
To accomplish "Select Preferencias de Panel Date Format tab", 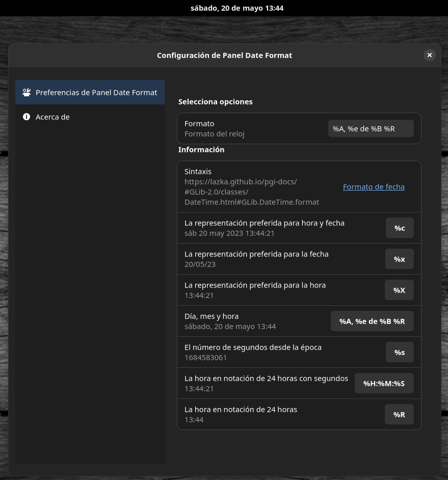I will coord(90,92).
